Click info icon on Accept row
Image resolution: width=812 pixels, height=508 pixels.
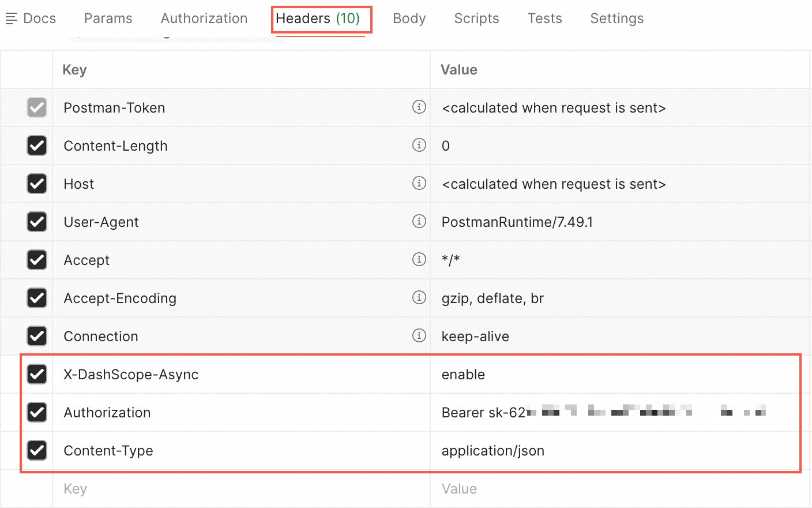pyautogui.click(x=419, y=259)
